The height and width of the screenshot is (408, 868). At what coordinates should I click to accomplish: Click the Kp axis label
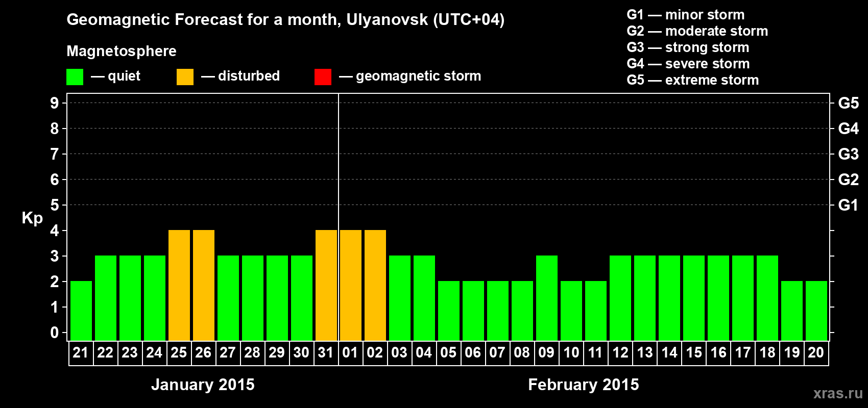[x=32, y=218]
